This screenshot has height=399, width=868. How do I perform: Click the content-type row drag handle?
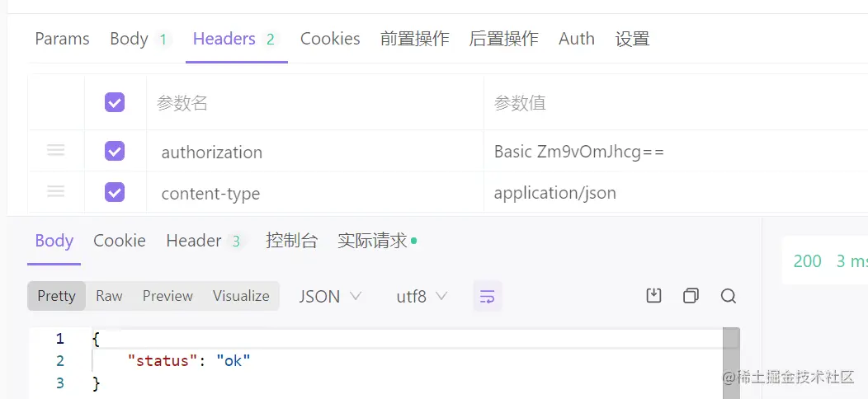click(x=56, y=191)
